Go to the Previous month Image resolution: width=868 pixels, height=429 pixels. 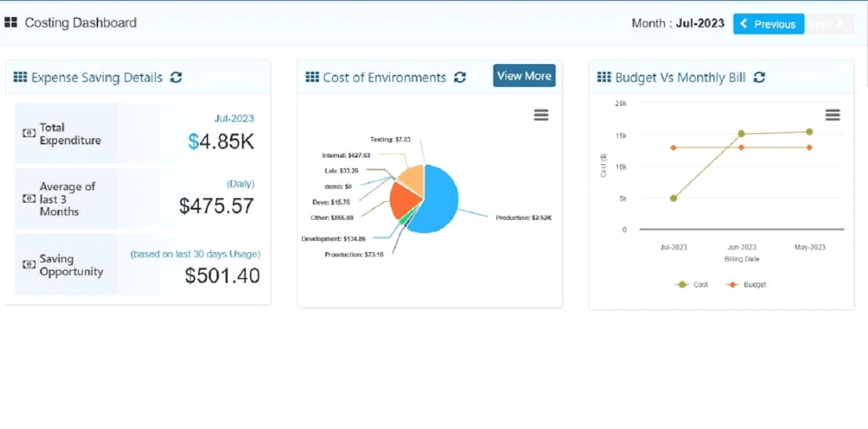(x=769, y=24)
